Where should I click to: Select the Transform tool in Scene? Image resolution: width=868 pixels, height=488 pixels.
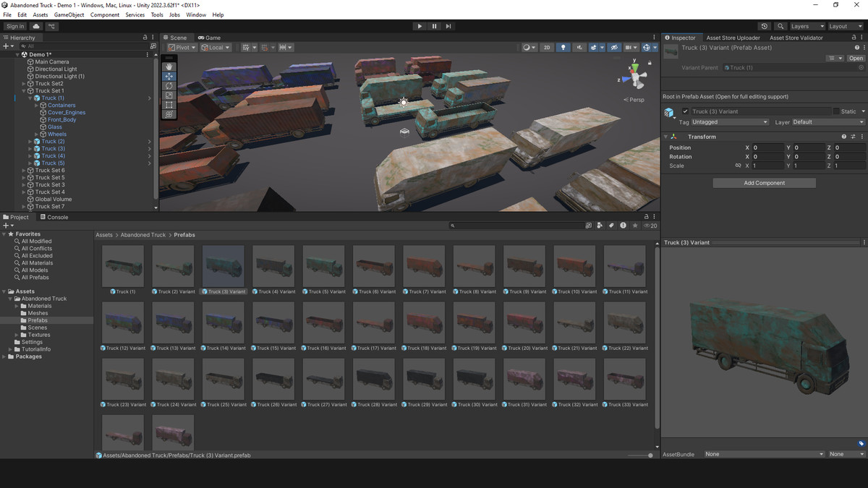[169, 114]
